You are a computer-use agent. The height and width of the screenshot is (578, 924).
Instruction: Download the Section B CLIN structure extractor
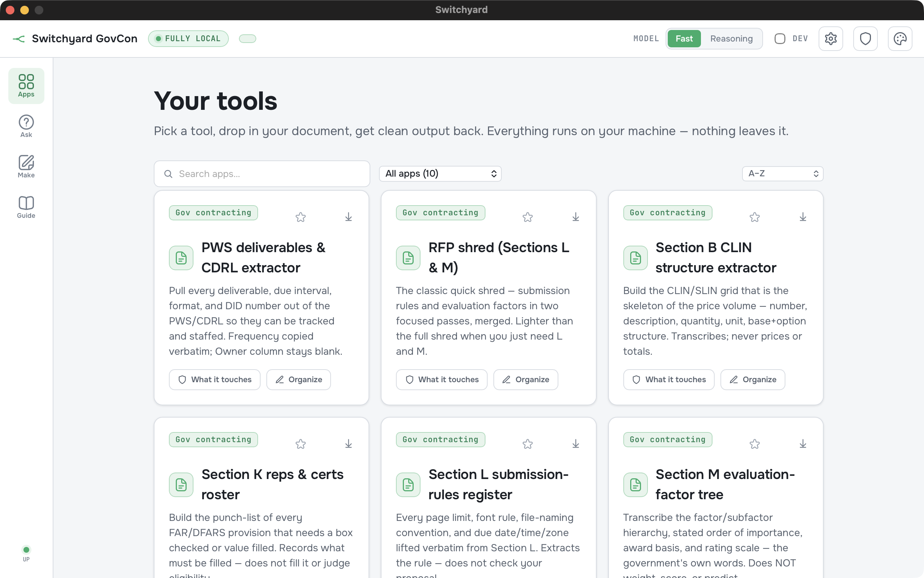tap(803, 217)
